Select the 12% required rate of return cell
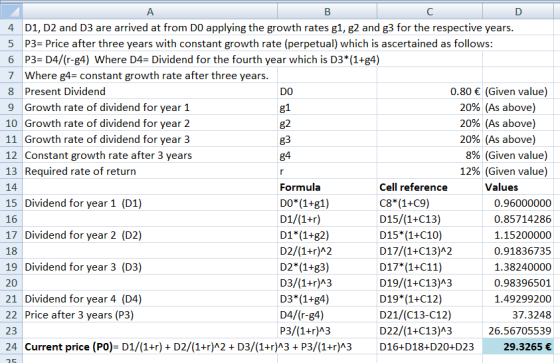Image resolution: width=560 pixels, height=363 pixels. 430,171
